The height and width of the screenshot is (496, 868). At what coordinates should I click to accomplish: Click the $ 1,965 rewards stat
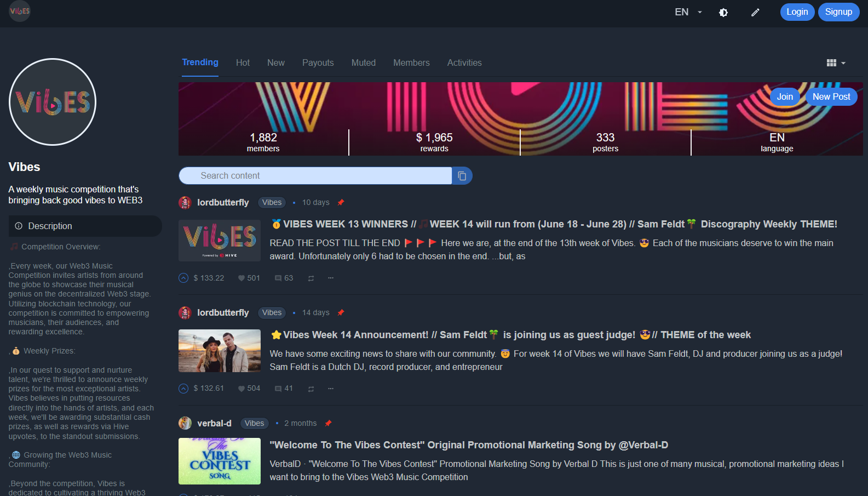click(434, 142)
